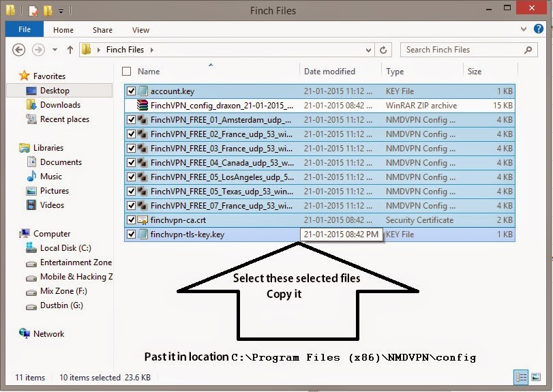Image resolution: width=553 pixels, height=392 pixels.
Task: Open the Share ribbon tab
Action: tap(102, 30)
